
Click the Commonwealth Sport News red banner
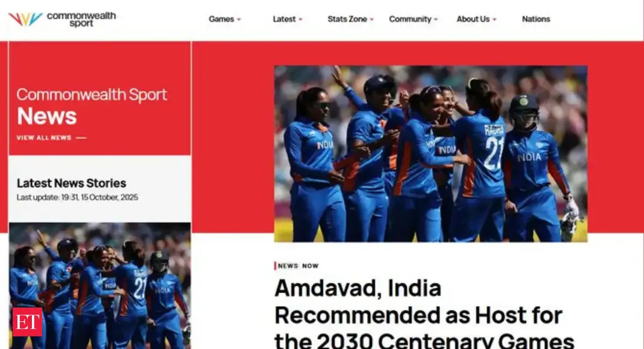100,99
